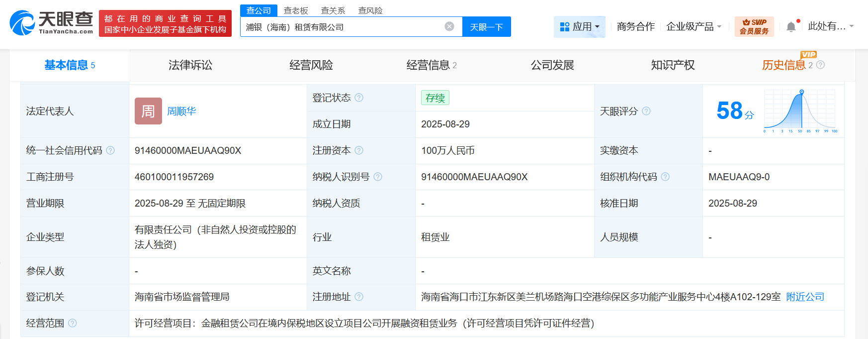
Task: Click the 天眼一下 search button
Action: (x=486, y=27)
